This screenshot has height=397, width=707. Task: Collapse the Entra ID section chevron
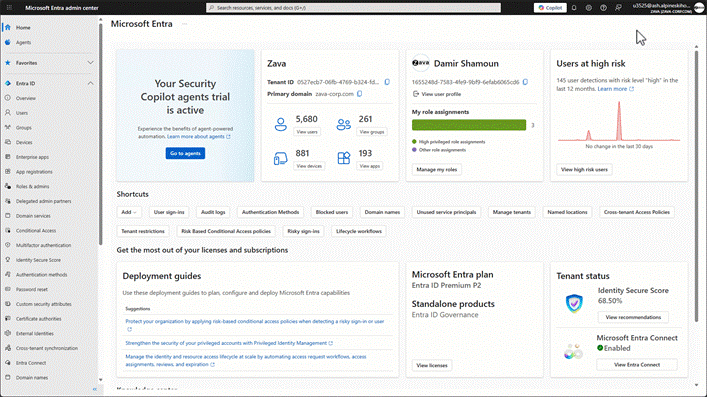(x=90, y=83)
